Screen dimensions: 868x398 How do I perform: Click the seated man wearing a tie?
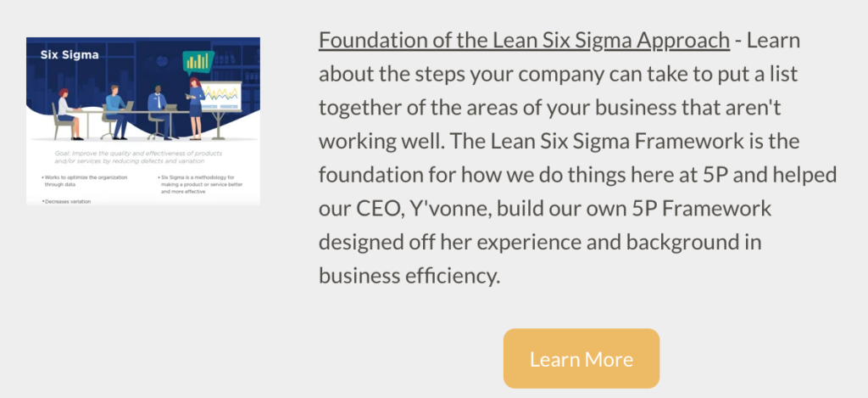[x=160, y=111]
